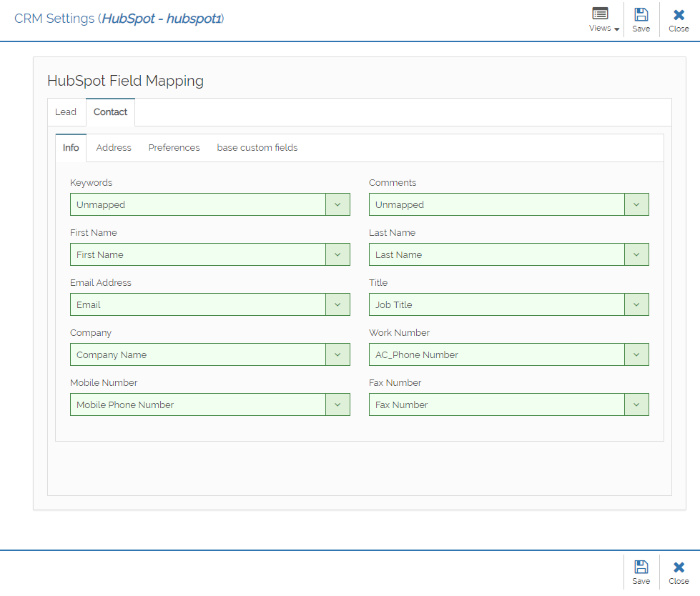700x596 pixels.
Task: Expand the Fax Number dropdown arrow
Action: pos(636,404)
